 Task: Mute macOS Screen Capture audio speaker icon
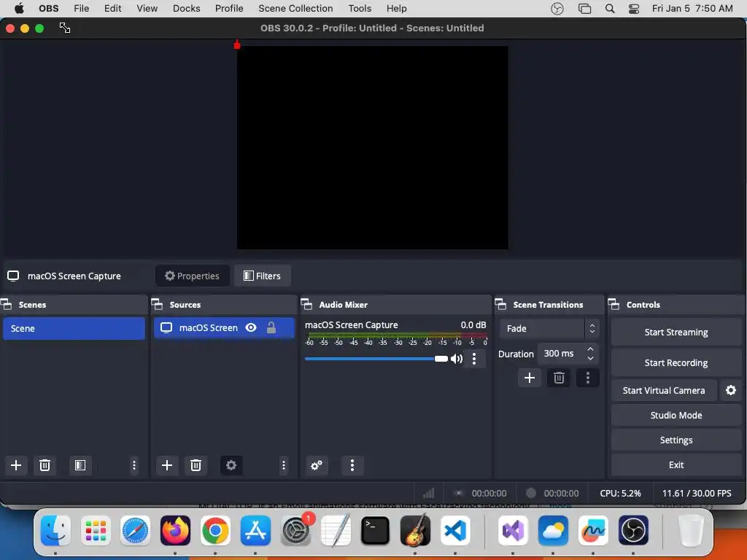point(457,359)
